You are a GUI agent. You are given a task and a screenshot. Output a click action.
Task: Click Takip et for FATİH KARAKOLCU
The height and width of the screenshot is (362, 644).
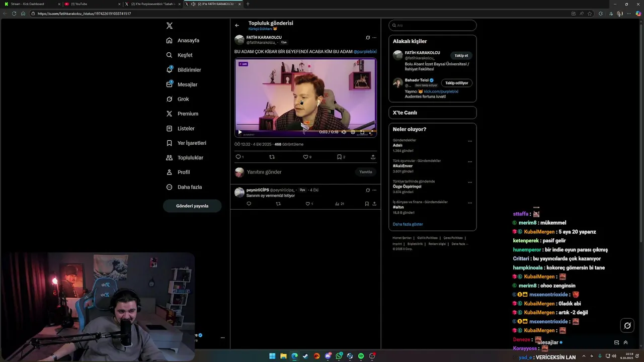click(461, 56)
